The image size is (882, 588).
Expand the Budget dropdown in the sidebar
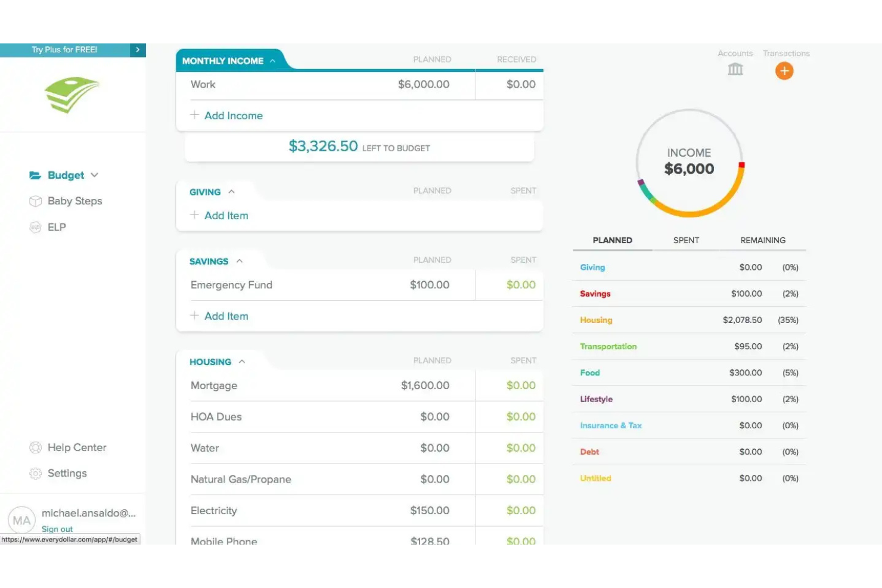coord(94,175)
